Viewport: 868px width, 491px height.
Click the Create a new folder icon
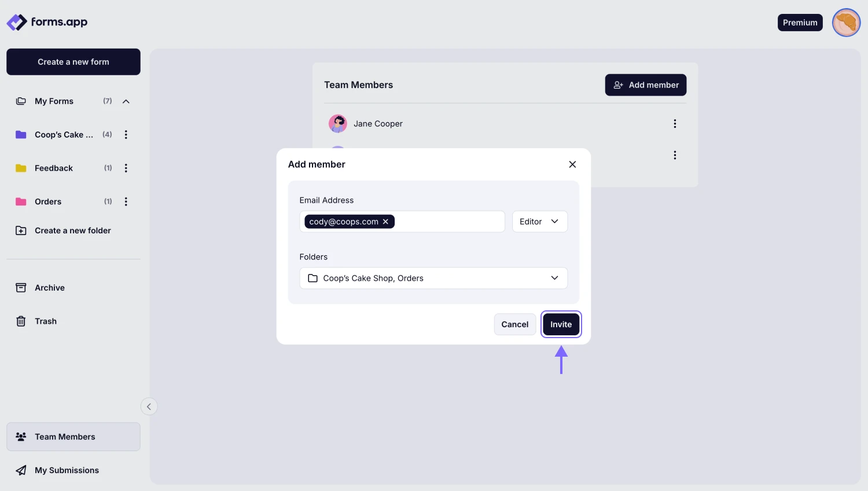(x=21, y=230)
